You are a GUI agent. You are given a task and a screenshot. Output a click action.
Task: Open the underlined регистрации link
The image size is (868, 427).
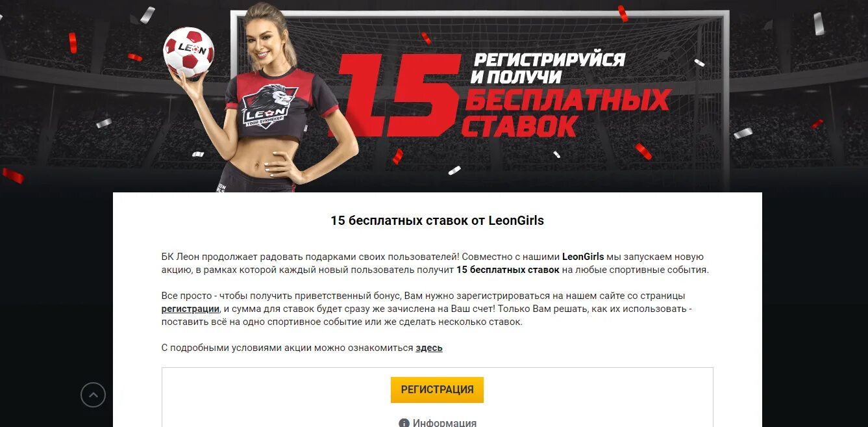(x=190, y=309)
